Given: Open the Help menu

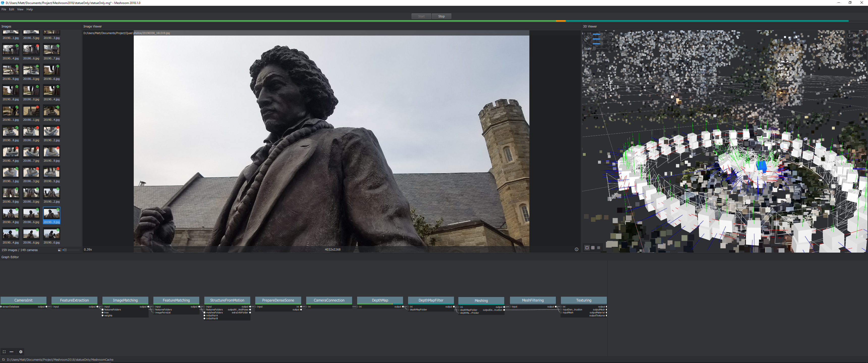Looking at the screenshot, I should [x=30, y=9].
